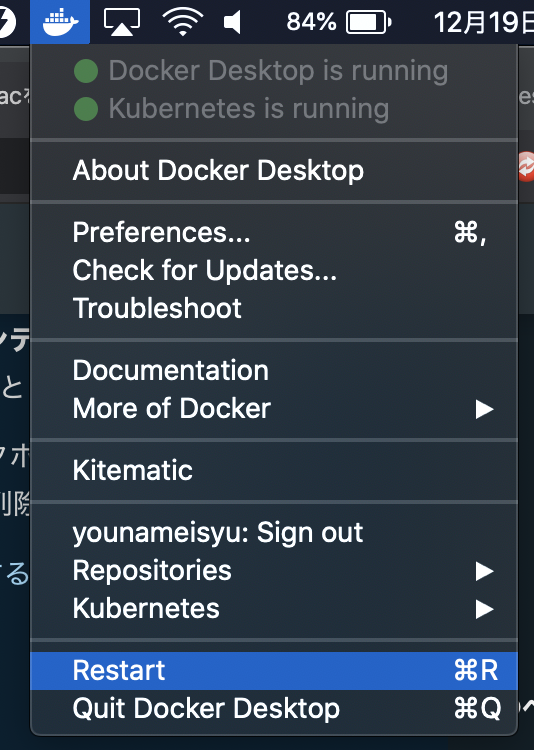Image resolution: width=534 pixels, height=750 pixels.
Task: Restart Docker Desktop
Action: tap(274, 671)
